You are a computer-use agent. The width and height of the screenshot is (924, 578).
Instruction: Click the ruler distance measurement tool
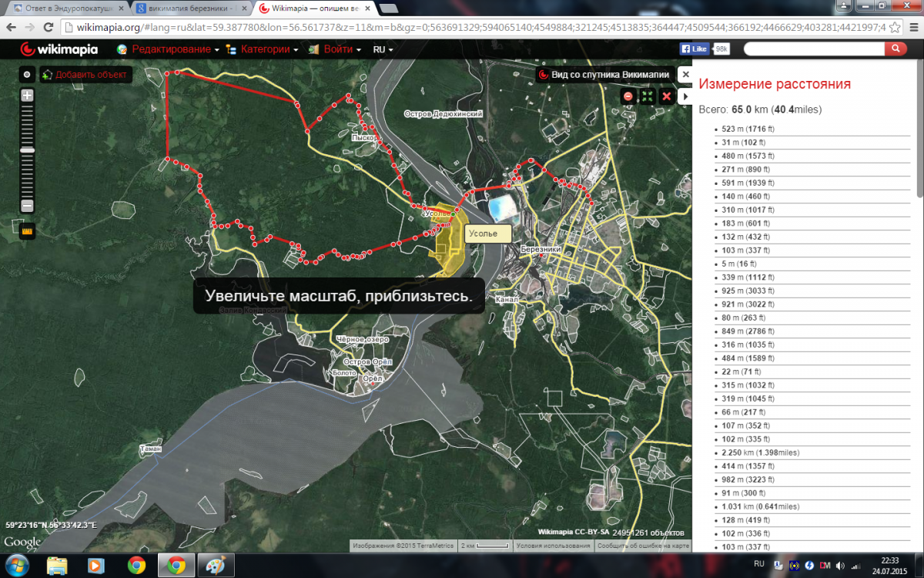27,230
